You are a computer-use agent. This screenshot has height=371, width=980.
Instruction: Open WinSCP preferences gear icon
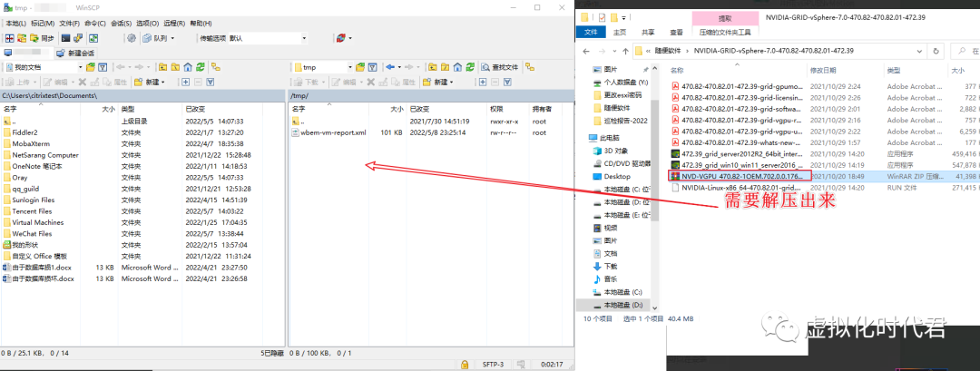tap(132, 38)
